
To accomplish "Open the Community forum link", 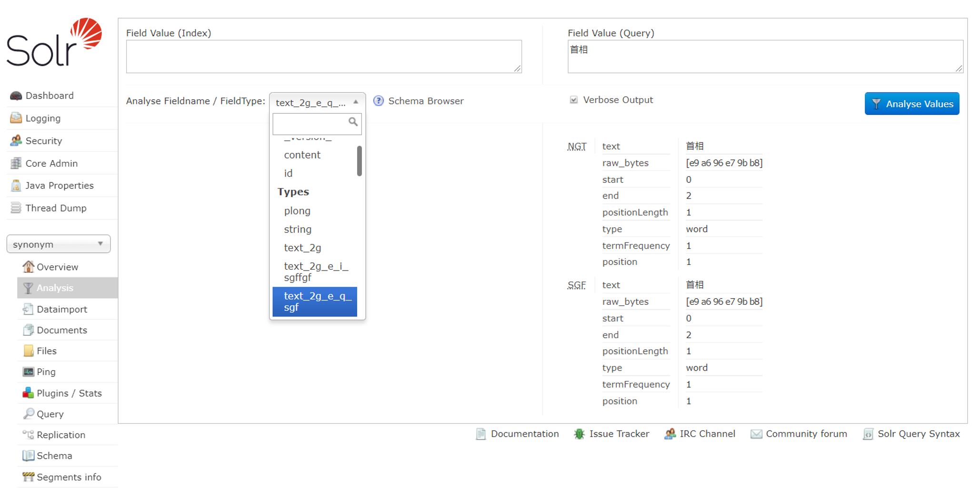I will coord(806,434).
